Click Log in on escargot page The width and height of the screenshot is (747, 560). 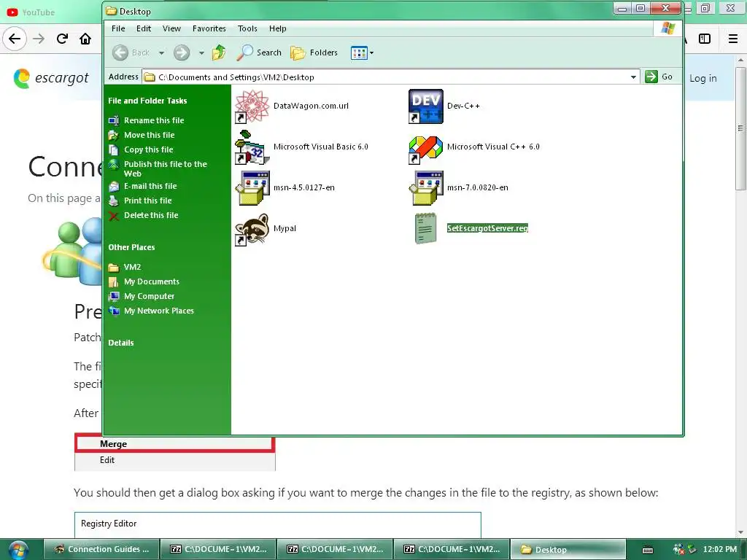pos(703,78)
